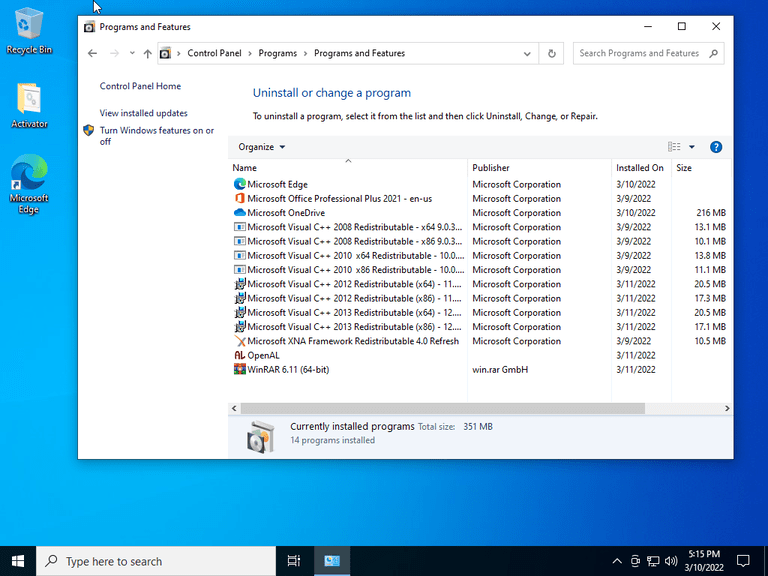This screenshot has width=768, height=576.
Task: Click Control Panel in the breadcrumb
Action: 214,53
